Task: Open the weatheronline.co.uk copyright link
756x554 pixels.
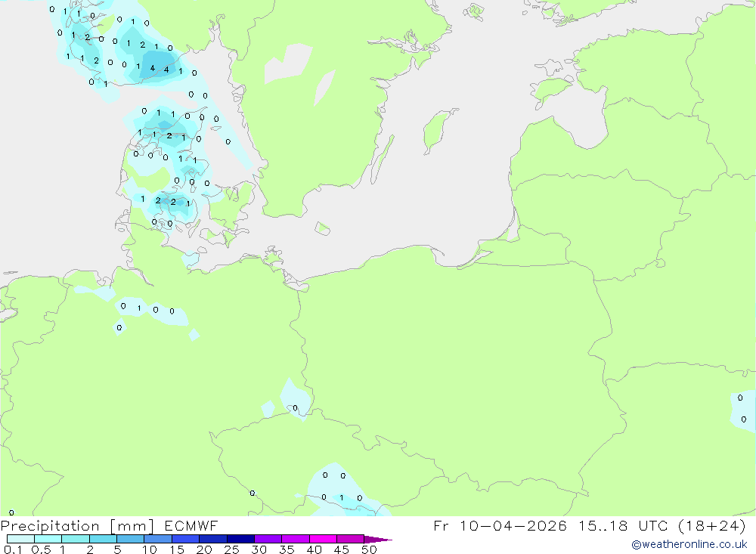Action: coord(689,544)
